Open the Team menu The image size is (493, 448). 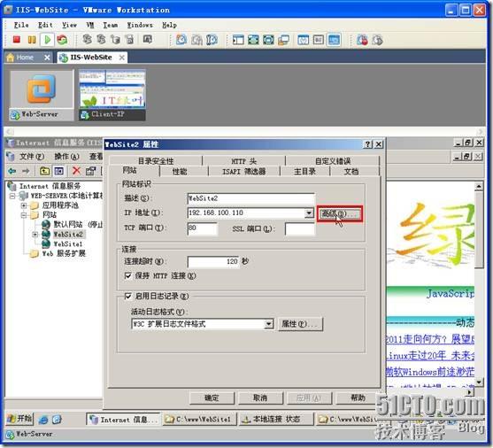point(111,25)
